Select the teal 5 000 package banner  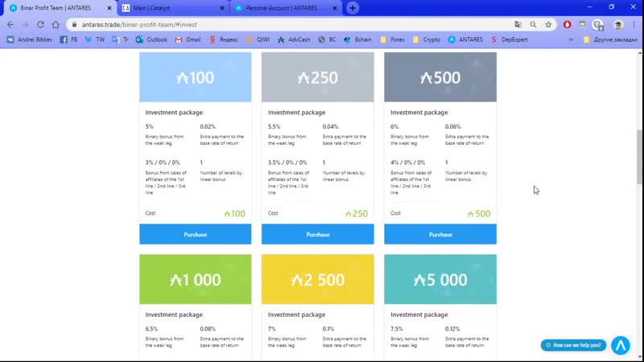(x=440, y=279)
